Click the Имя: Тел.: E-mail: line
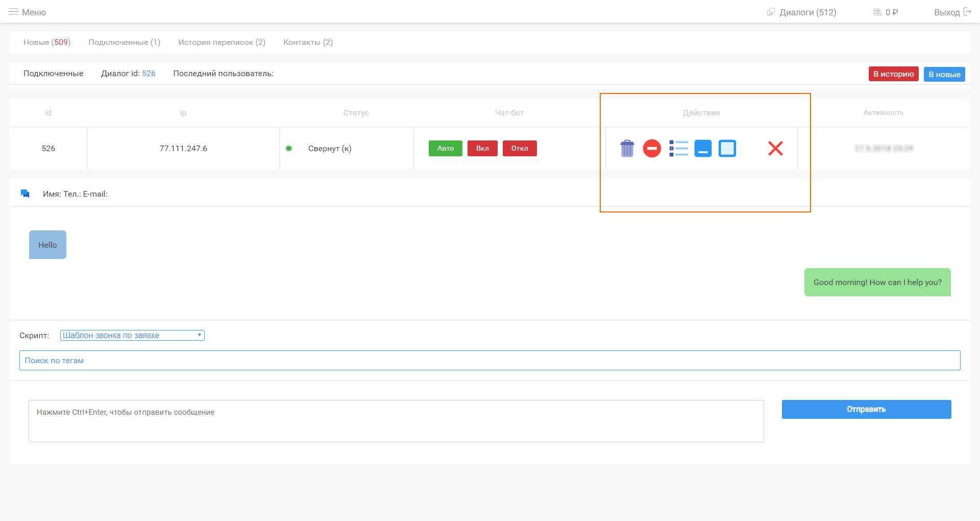 (75, 194)
